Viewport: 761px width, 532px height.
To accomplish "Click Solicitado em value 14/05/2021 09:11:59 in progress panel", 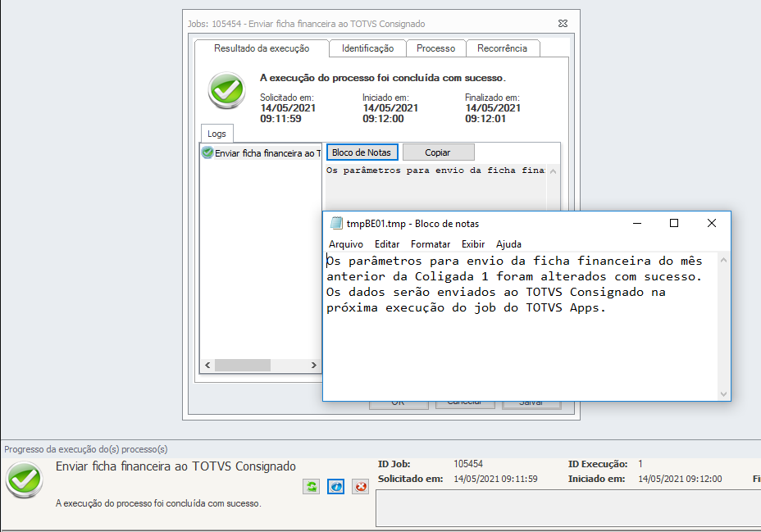I will [495, 479].
